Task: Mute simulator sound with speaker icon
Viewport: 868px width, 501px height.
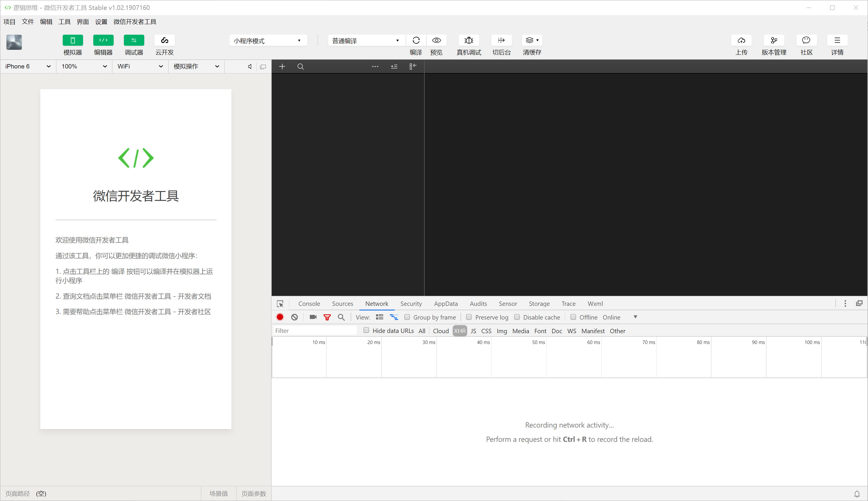Action: (249, 66)
